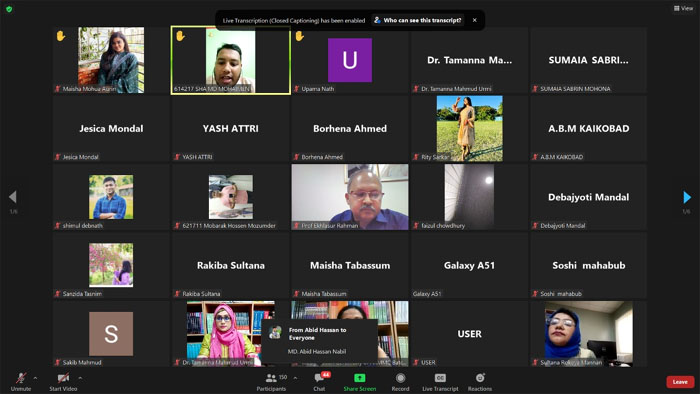Select Soshi mahabub participant tile
This screenshot has width=700, height=394.
pos(588,265)
